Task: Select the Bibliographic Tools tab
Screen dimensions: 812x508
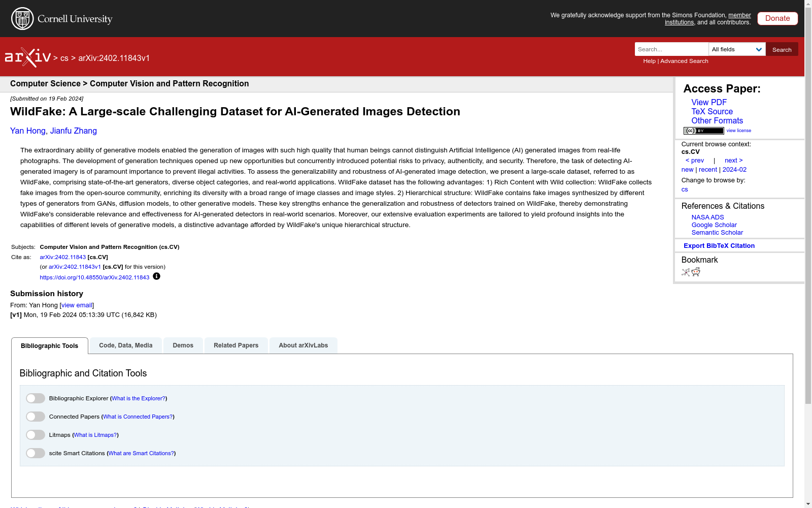Action: [x=50, y=345]
